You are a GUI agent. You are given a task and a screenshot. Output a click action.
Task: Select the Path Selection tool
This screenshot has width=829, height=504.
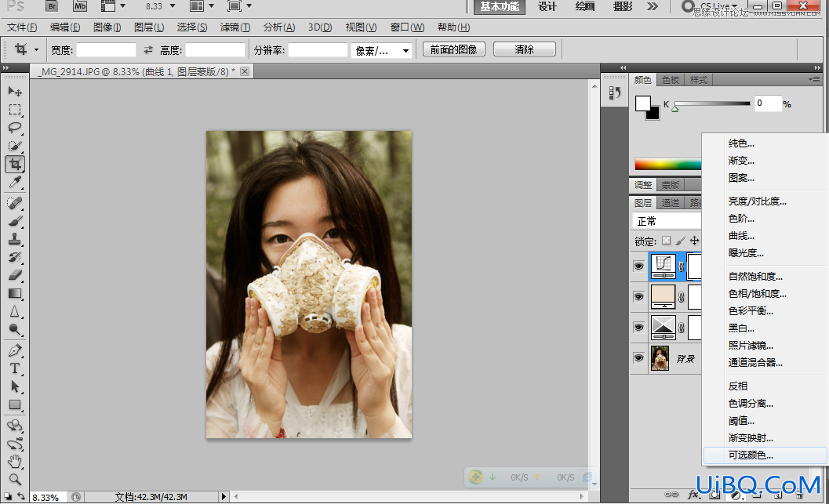coord(15,386)
